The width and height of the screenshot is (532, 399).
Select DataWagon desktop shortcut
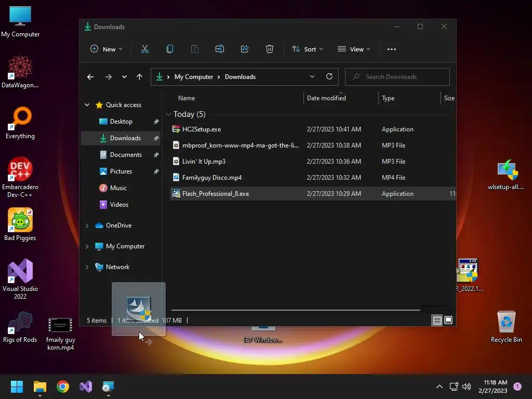(x=20, y=72)
